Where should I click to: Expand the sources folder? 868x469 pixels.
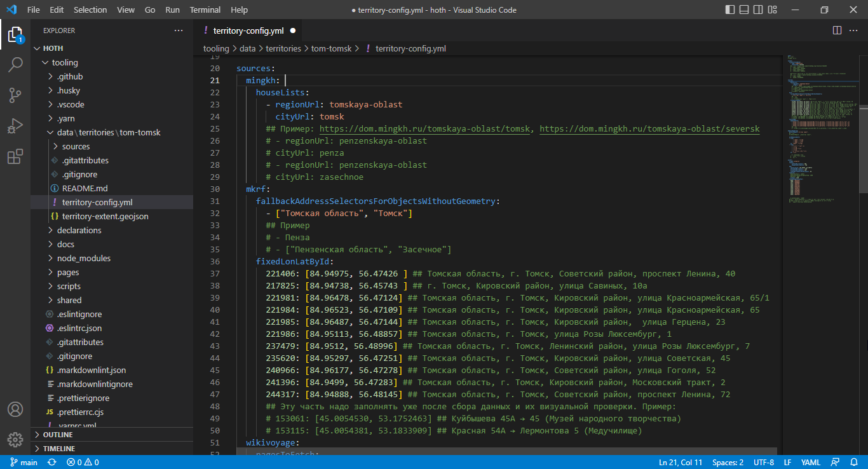click(112, 146)
